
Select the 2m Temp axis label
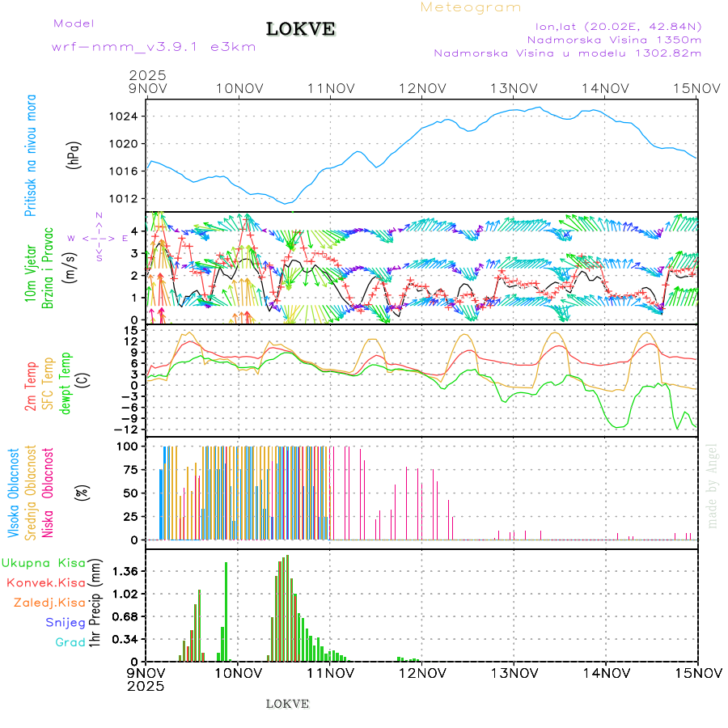pos(31,387)
